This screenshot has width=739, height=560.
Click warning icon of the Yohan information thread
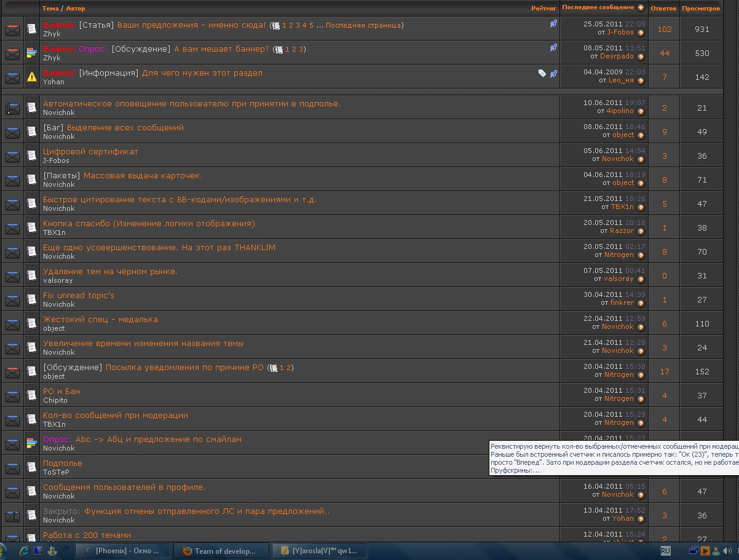pyautogui.click(x=32, y=77)
